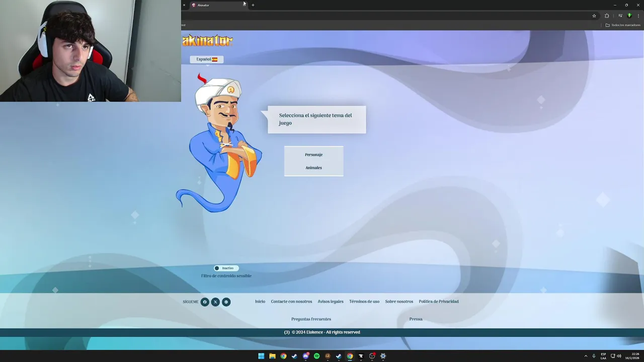Open the Política de Privacidad link

439,302
